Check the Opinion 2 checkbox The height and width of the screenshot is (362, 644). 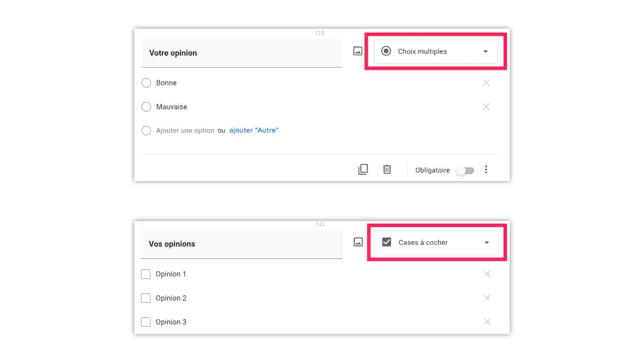146,298
